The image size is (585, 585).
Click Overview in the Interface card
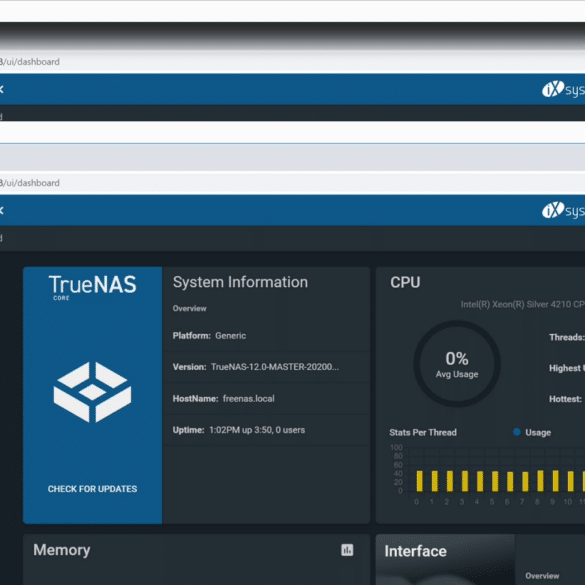coord(542,576)
